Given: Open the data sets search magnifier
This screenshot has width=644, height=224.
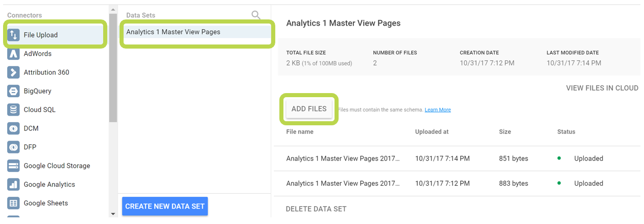Looking at the screenshot, I should click(256, 15).
